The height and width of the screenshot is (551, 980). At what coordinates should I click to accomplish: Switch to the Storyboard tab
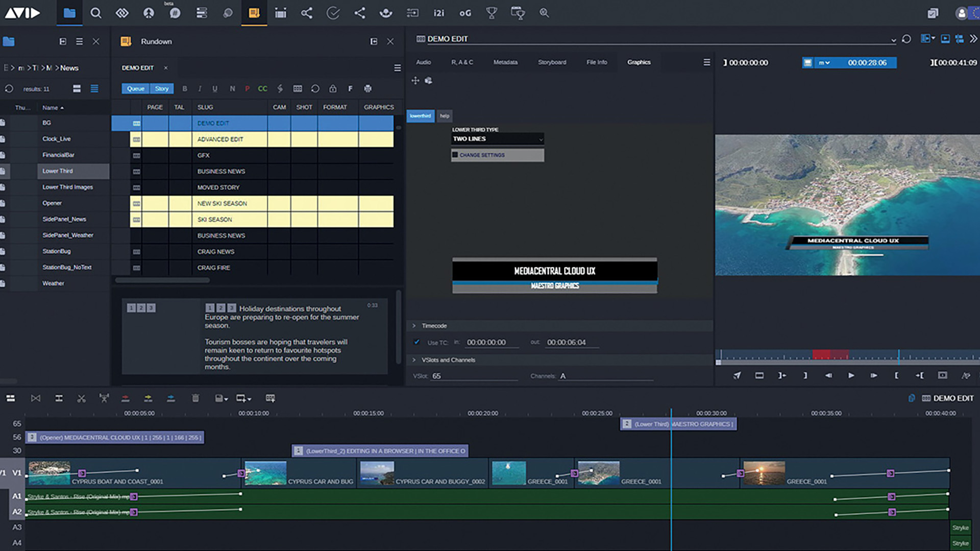pyautogui.click(x=552, y=62)
